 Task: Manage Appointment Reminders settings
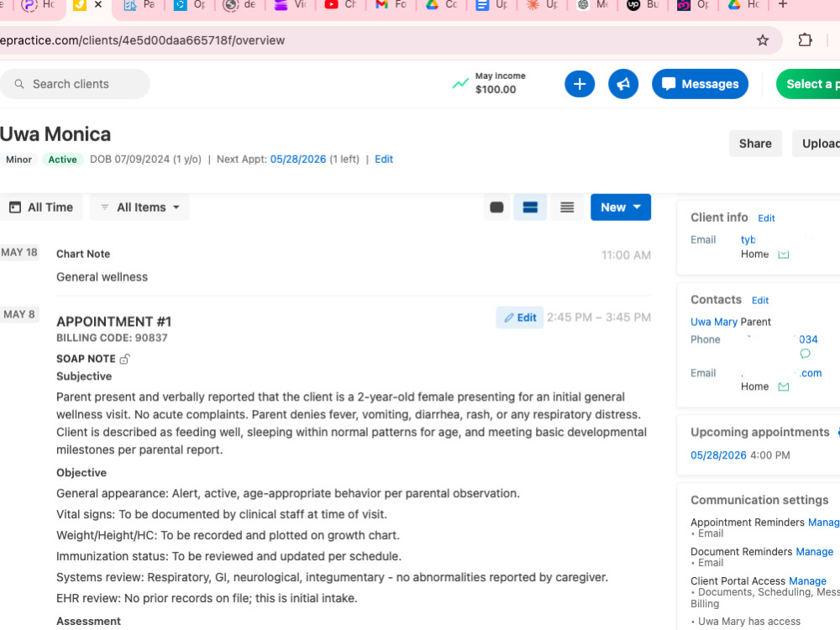824,522
